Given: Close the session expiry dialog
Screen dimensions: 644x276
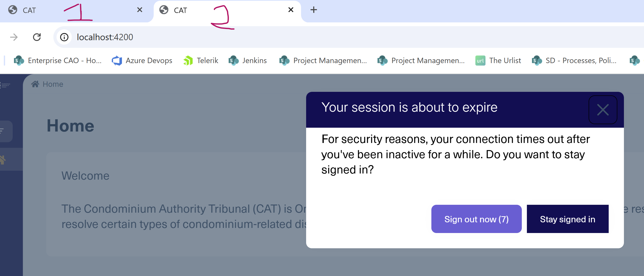Looking at the screenshot, I should click(x=603, y=110).
